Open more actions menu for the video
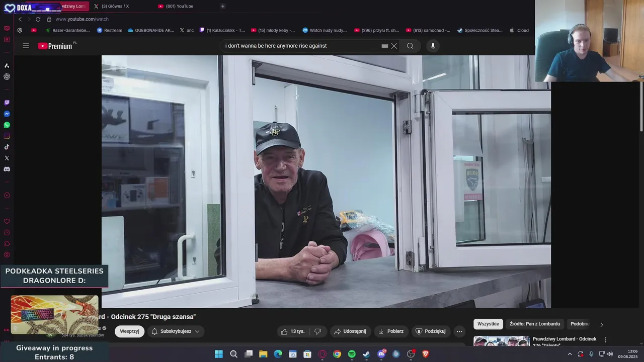This screenshot has width=644, height=362. pos(459,331)
